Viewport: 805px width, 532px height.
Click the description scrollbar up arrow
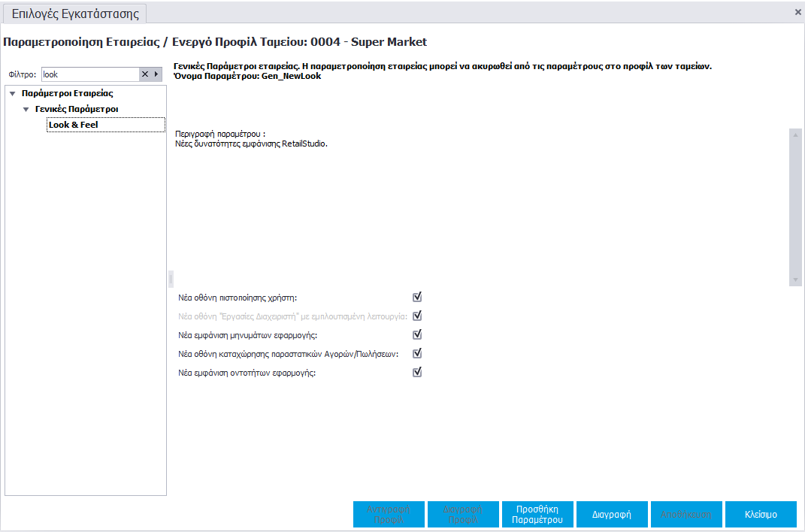[794, 134]
